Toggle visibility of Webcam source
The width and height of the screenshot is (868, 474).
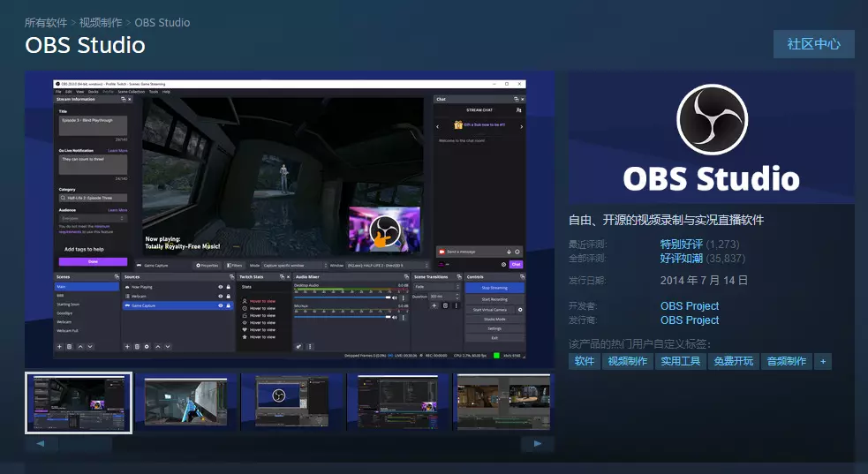coord(221,297)
